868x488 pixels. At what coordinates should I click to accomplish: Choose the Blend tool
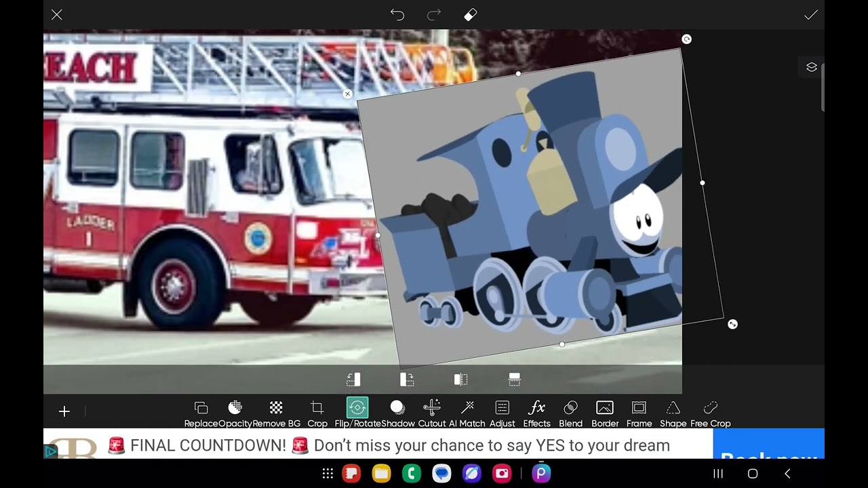[x=570, y=413]
